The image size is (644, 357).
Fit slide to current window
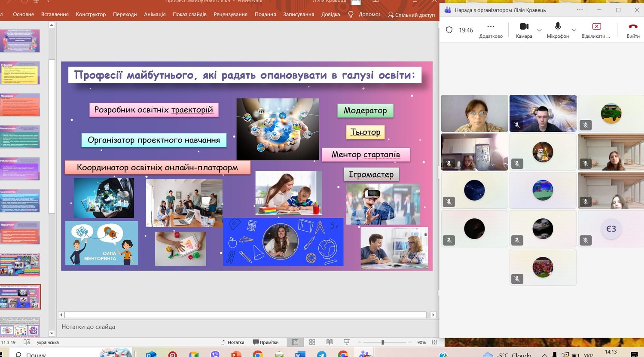coord(434,342)
